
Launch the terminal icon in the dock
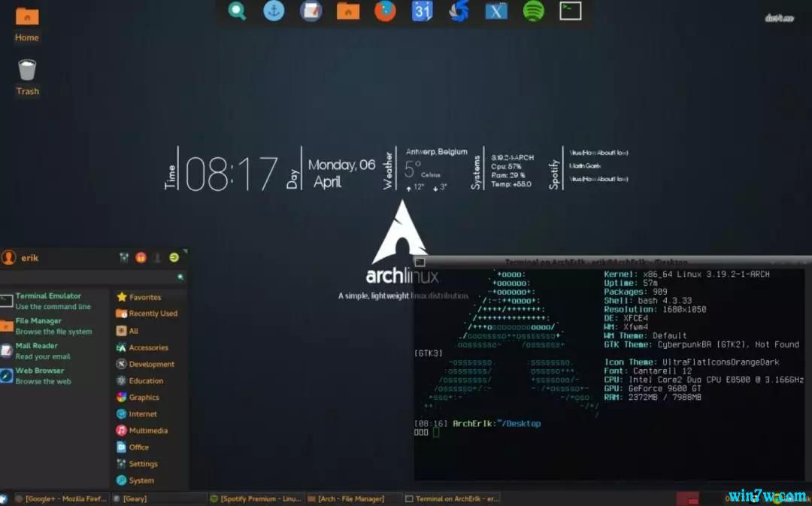[570, 11]
